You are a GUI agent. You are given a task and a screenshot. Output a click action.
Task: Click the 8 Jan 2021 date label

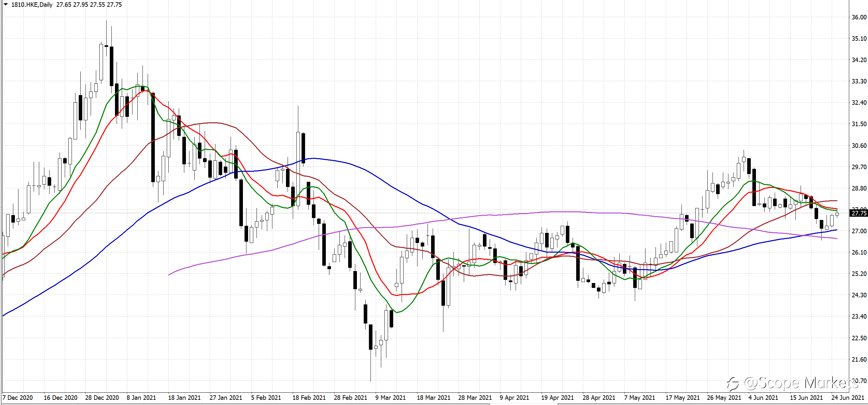tap(142, 398)
